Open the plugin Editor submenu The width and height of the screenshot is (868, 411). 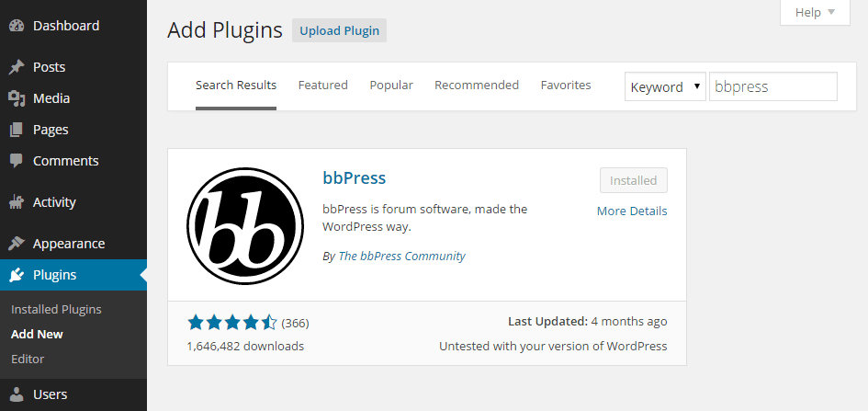[28, 359]
